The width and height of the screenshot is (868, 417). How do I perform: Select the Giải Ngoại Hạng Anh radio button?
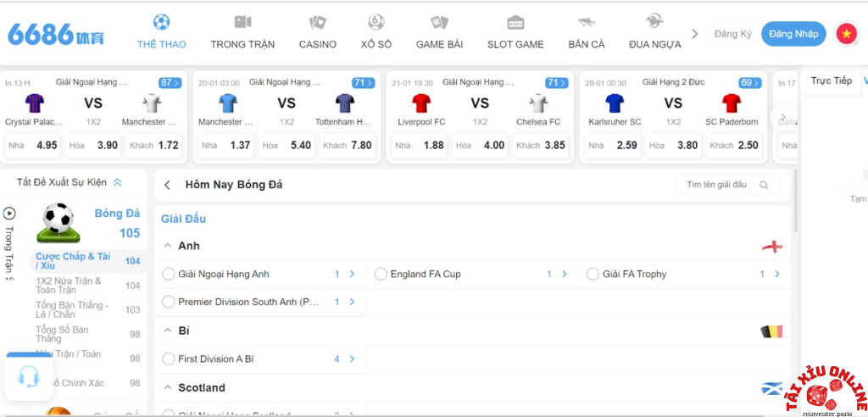[x=168, y=275]
